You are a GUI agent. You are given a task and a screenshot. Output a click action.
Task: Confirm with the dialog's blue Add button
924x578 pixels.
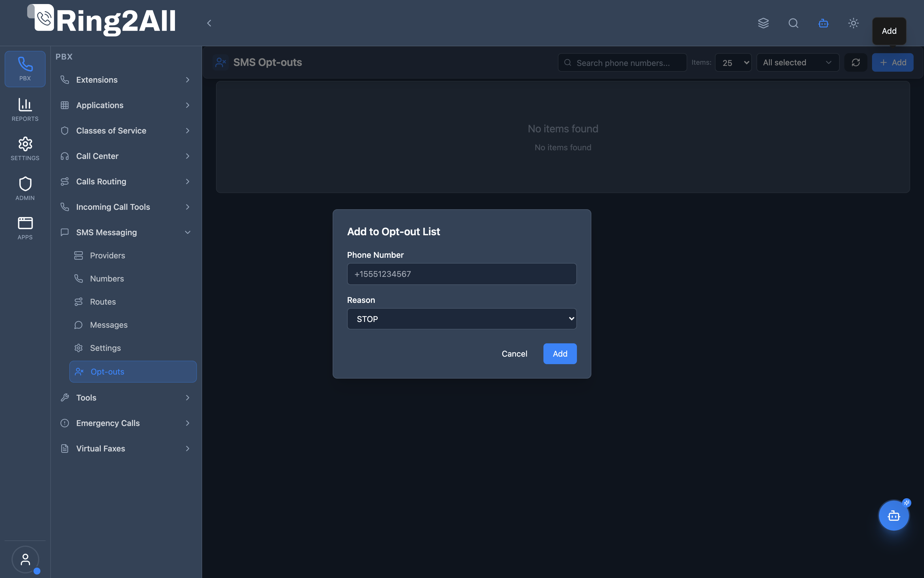click(x=560, y=354)
